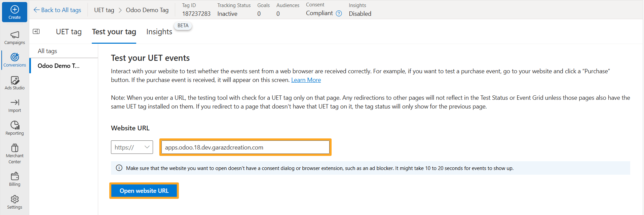Click the Open website URL button
This screenshot has height=215, width=644.
[144, 191]
